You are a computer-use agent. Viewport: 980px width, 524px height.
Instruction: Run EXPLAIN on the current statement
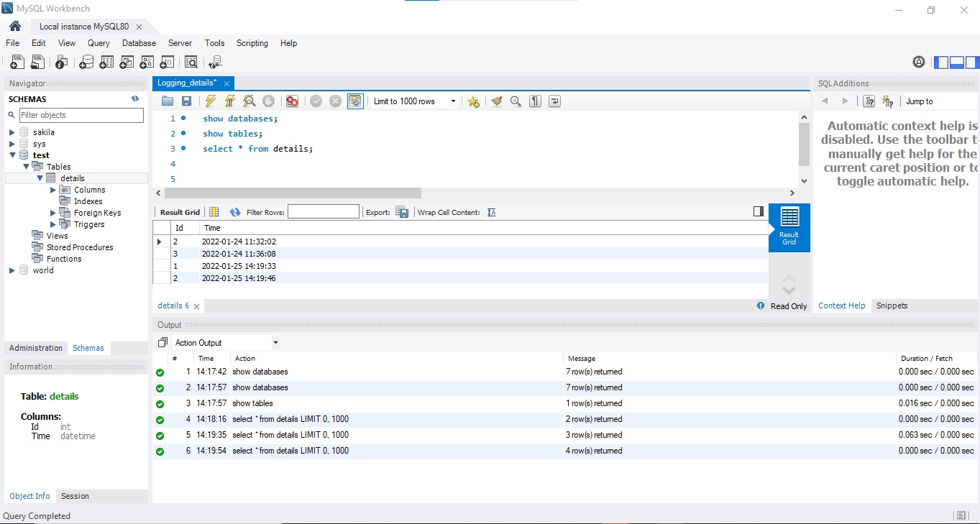pyautogui.click(x=249, y=101)
